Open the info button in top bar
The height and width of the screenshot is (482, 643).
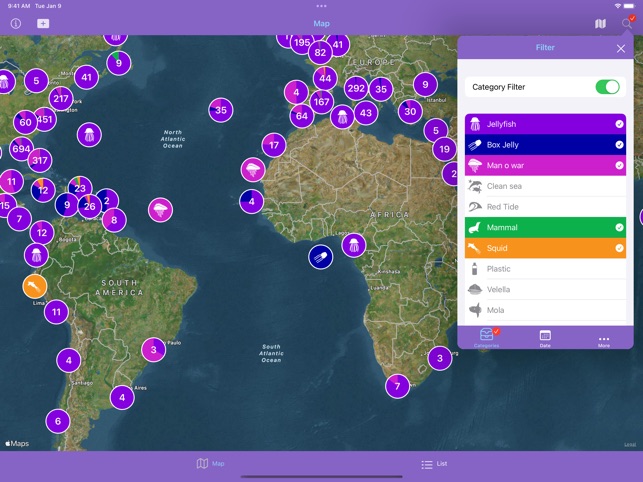coord(16,23)
